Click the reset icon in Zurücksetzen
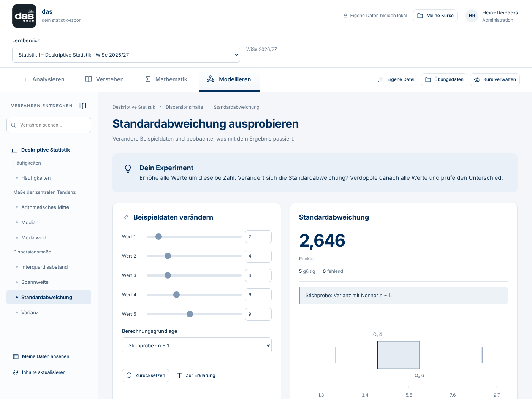This screenshot has height=399, width=532. coord(129,375)
